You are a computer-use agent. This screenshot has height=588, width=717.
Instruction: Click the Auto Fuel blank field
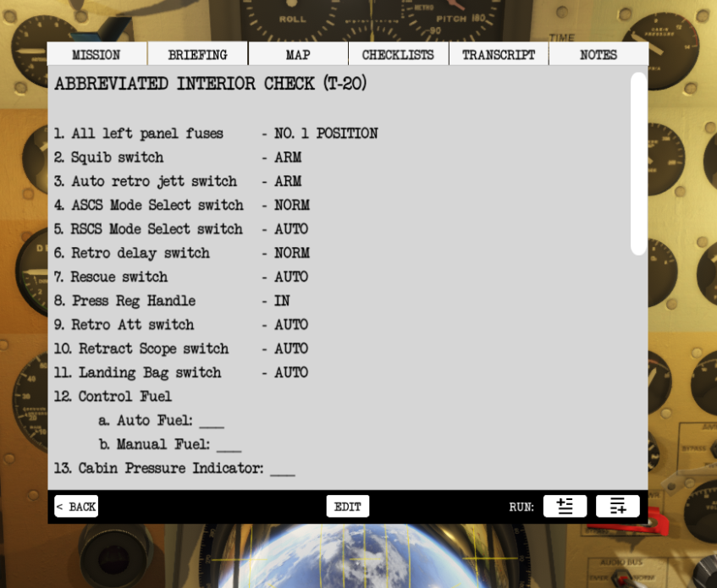point(212,421)
